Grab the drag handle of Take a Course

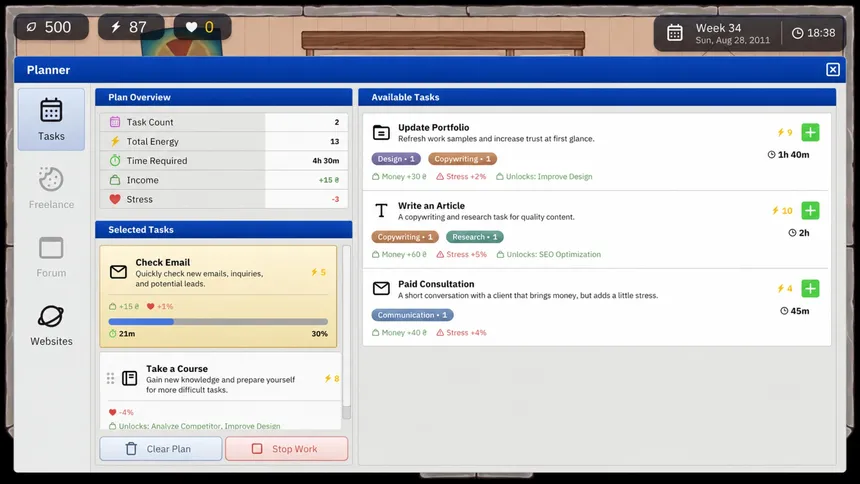[x=110, y=378]
